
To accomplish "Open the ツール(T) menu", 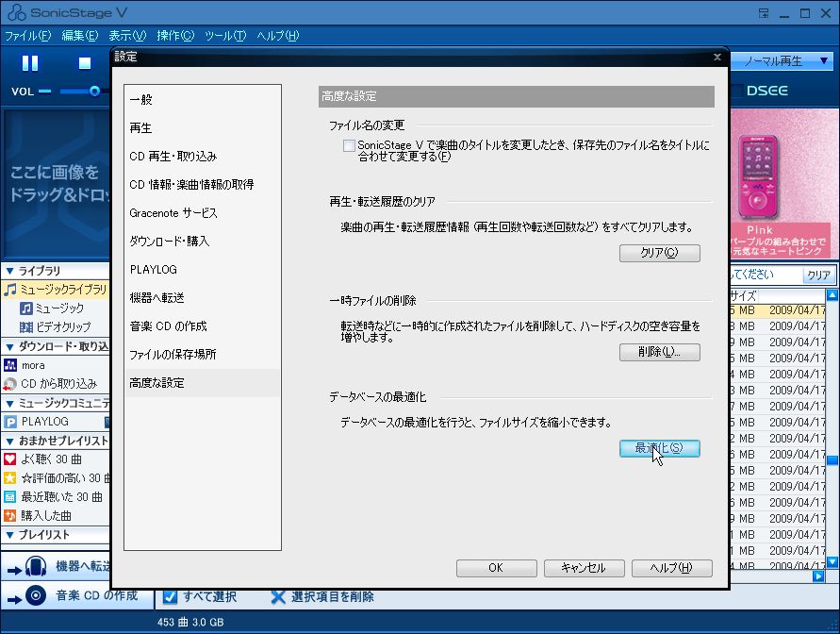I will 224,36.
